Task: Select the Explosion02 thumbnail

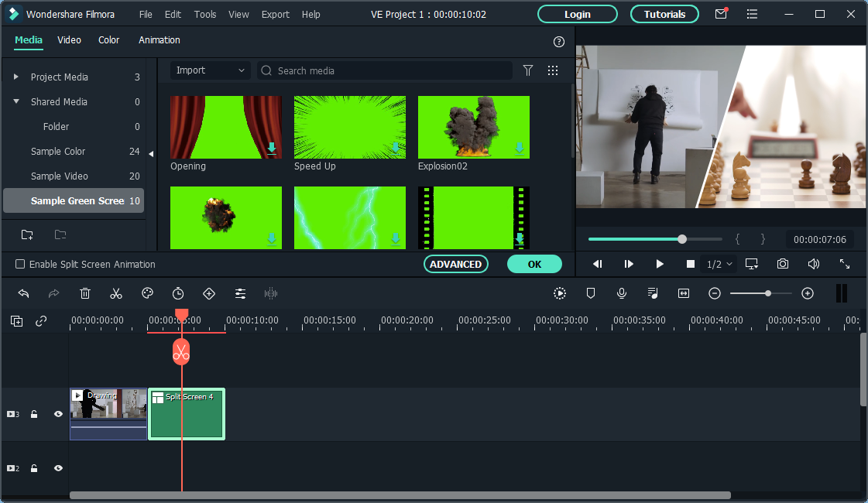Action: (x=474, y=127)
